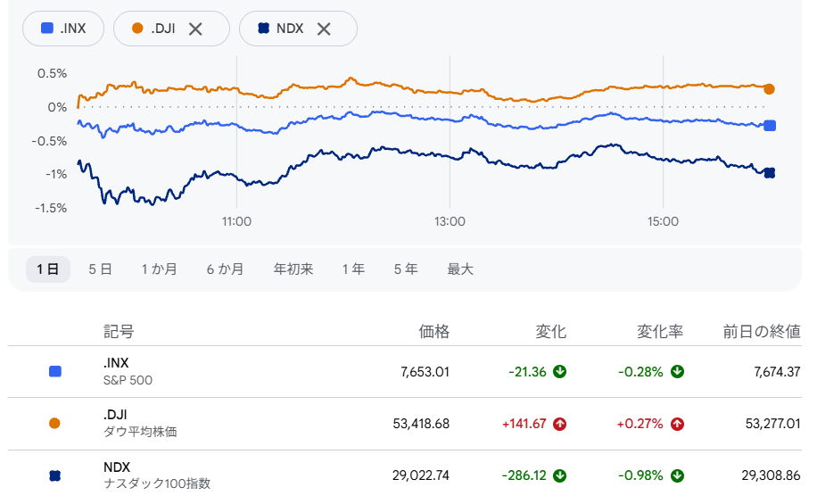Click the 変化 column header
Screen dimensions: 817x504
click(550, 332)
